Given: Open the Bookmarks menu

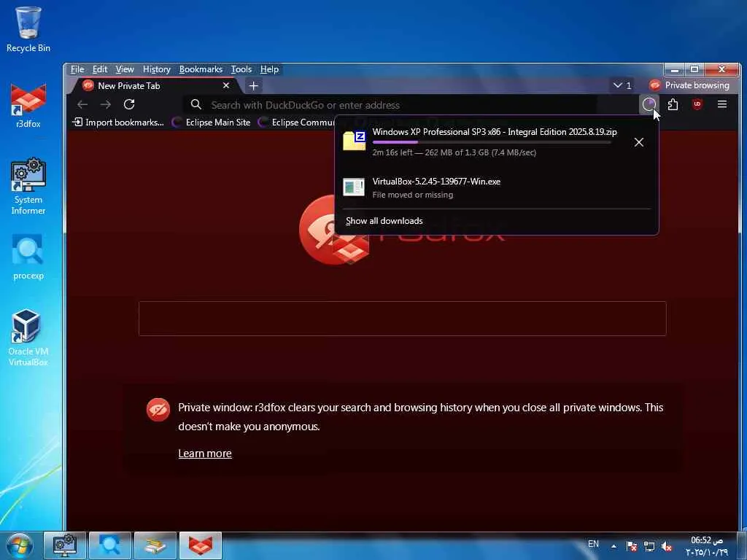Looking at the screenshot, I should (x=201, y=69).
